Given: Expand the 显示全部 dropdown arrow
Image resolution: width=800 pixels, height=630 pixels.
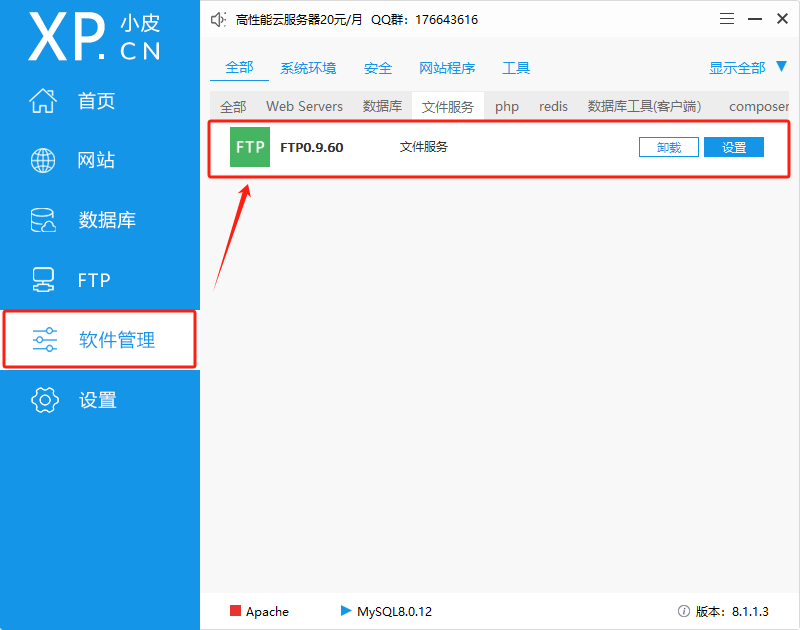Looking at the screenshot, I should pyautogui.click(x=782, y=66).
